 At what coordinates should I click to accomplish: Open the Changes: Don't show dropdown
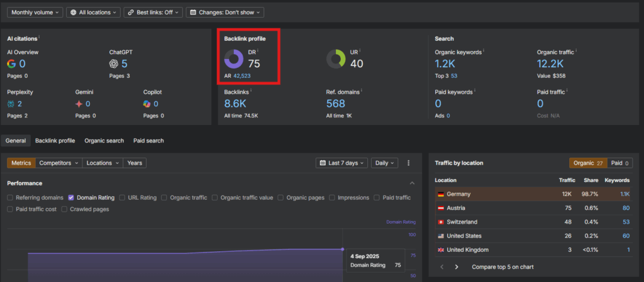(x=225, y=13)
